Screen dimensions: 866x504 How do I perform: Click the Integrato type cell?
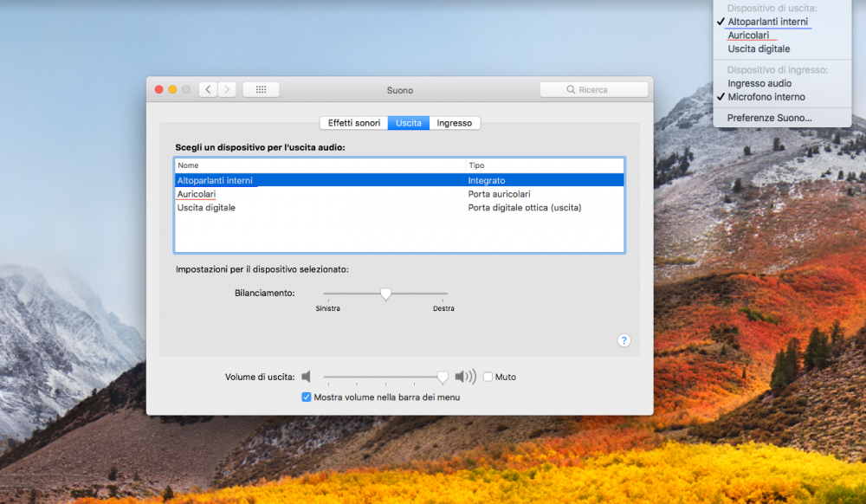click(487, 180)
